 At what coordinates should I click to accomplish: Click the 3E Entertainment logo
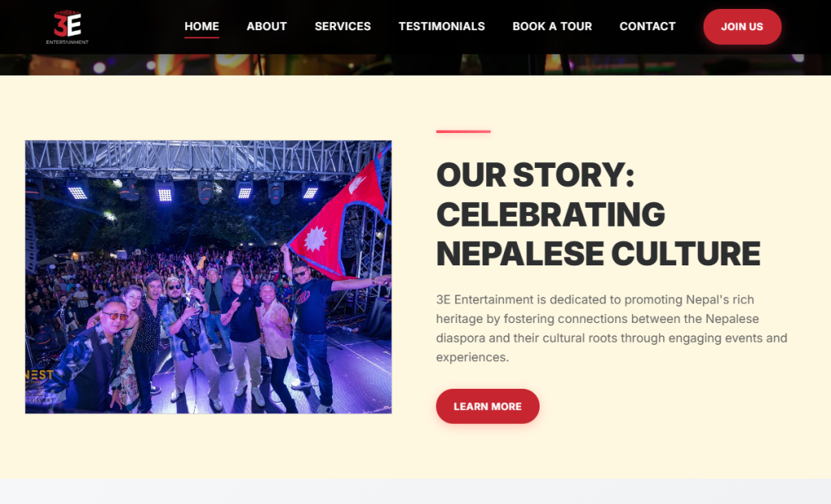pyautogui.click(x=67, y=27)
